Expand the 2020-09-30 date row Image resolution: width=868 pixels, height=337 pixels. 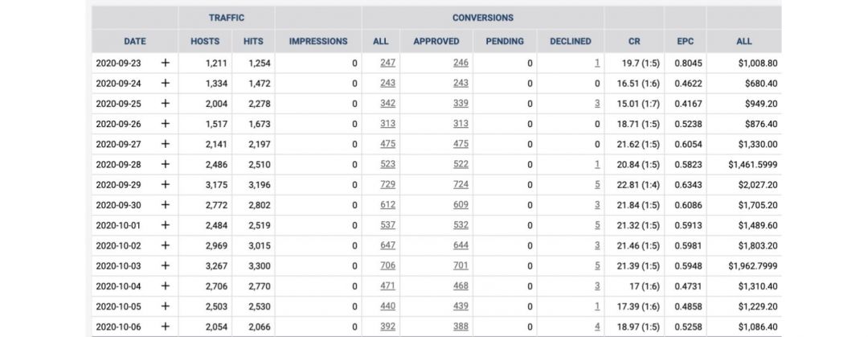coord(166,204)
